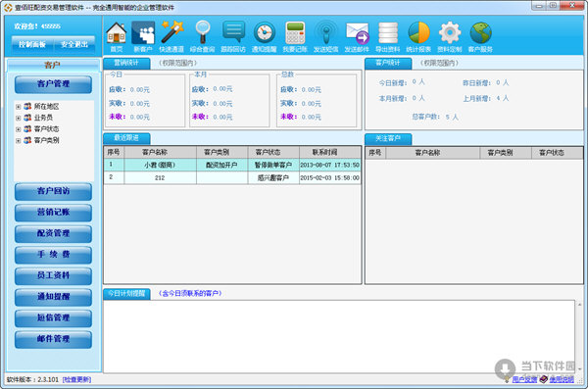
Task: Open 邮件管理 in sidebar
Action: tap(53, 339)
